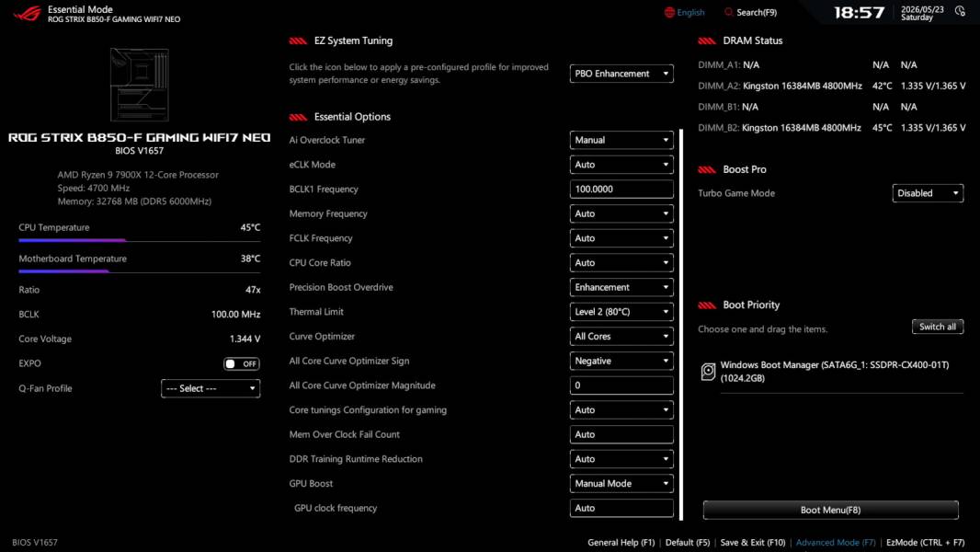The height and width of the screenshot is (552, 980).
Task: Toggle the EXPO switch
Action: click(x=242, y=363)
